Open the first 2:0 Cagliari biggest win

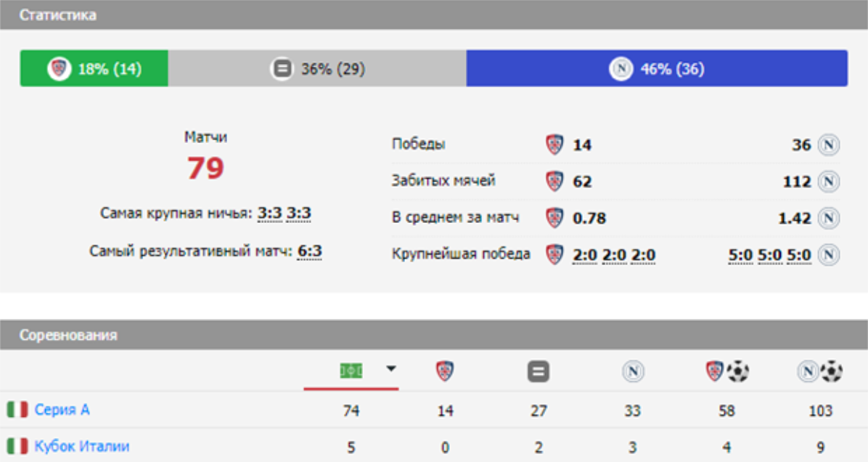tap(584, 256)
